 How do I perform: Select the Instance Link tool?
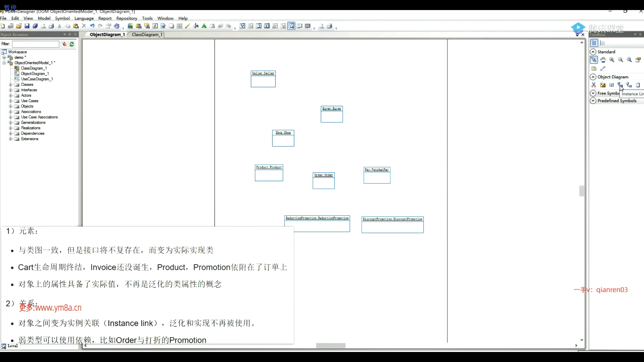point(620,85)
